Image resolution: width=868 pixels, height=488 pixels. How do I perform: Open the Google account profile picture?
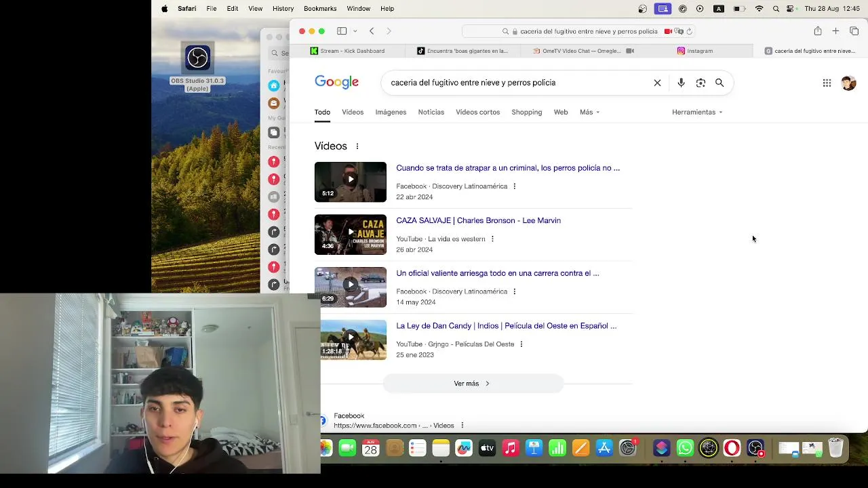point(848,83)
